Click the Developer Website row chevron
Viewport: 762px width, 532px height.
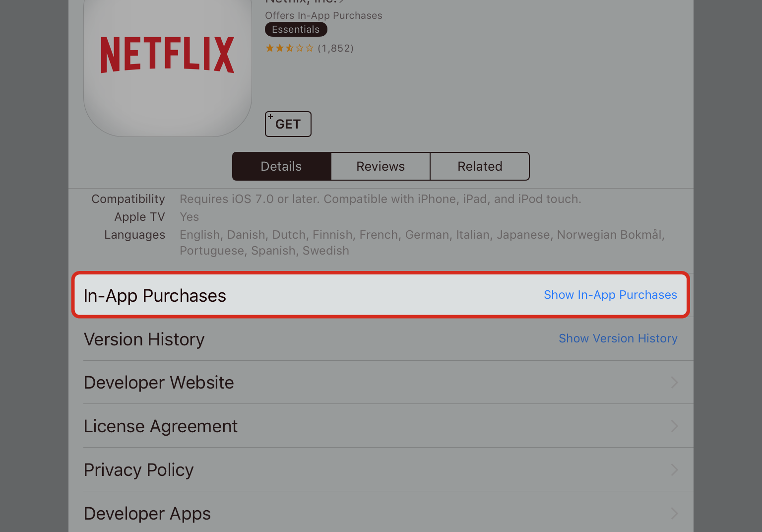[674, 383]
